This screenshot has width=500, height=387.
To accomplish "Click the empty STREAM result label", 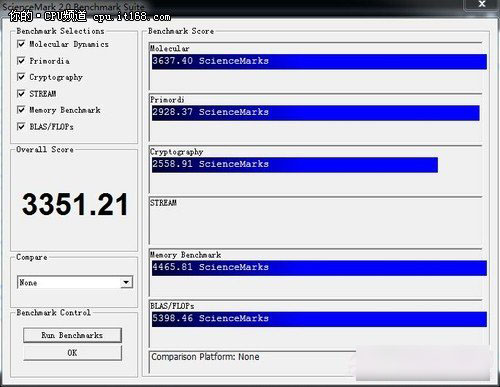I will [x=163, y=203].
